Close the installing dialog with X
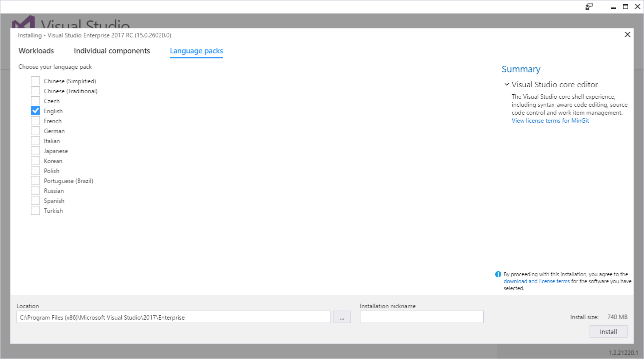Screen dimensions: 644x359 click(x=628, y=34)
